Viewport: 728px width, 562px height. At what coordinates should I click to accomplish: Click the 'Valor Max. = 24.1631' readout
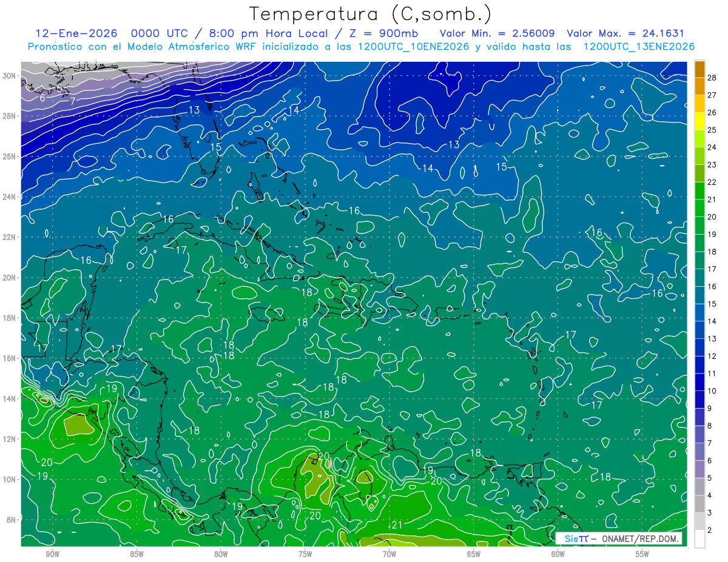[625, 33]
